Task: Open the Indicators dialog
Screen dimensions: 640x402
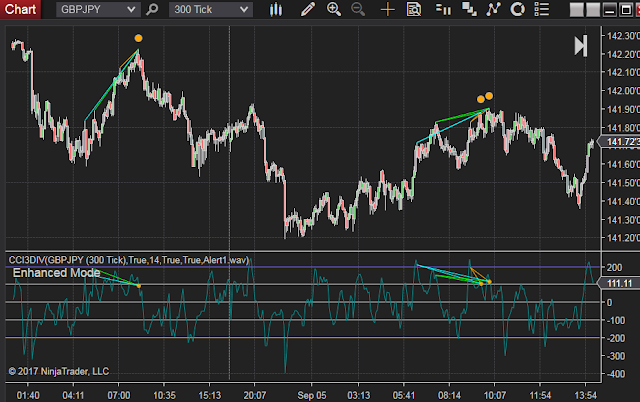Action: tap(493, 9)
